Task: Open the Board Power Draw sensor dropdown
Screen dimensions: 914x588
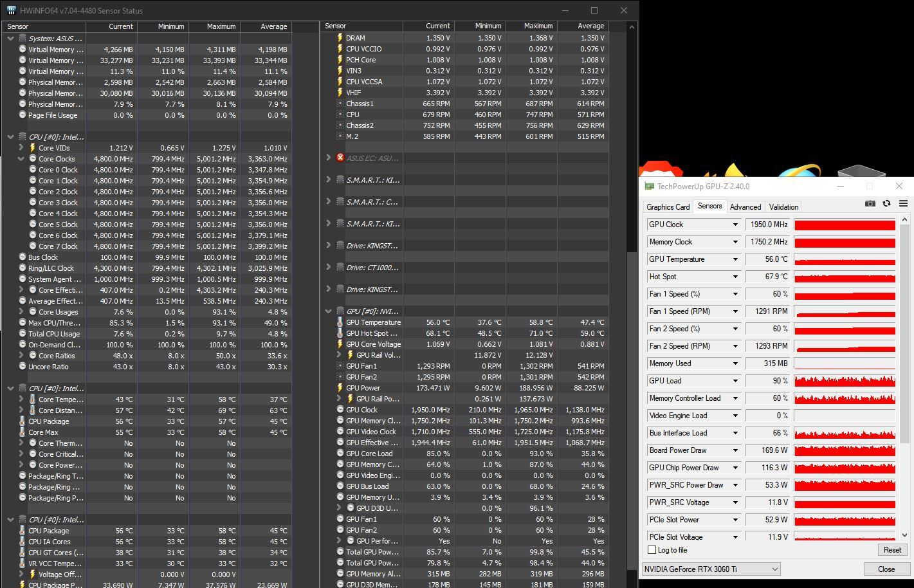Action: point(735,450)
